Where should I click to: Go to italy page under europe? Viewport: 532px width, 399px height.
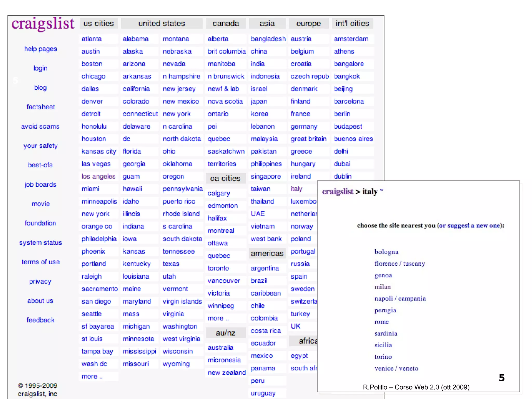pyautogui.click(x=296, y=189)
